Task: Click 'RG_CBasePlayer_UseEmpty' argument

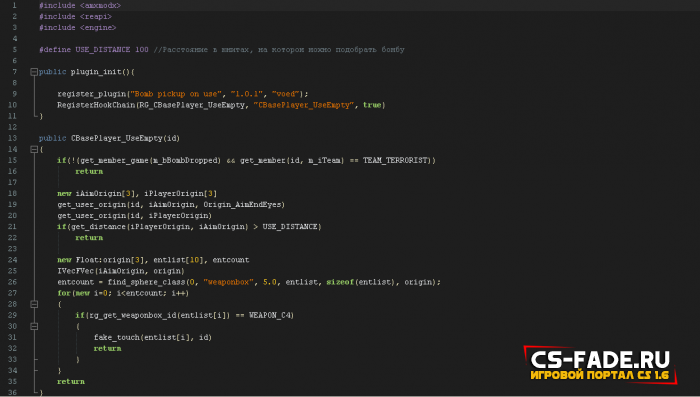Action: (192, 105)
